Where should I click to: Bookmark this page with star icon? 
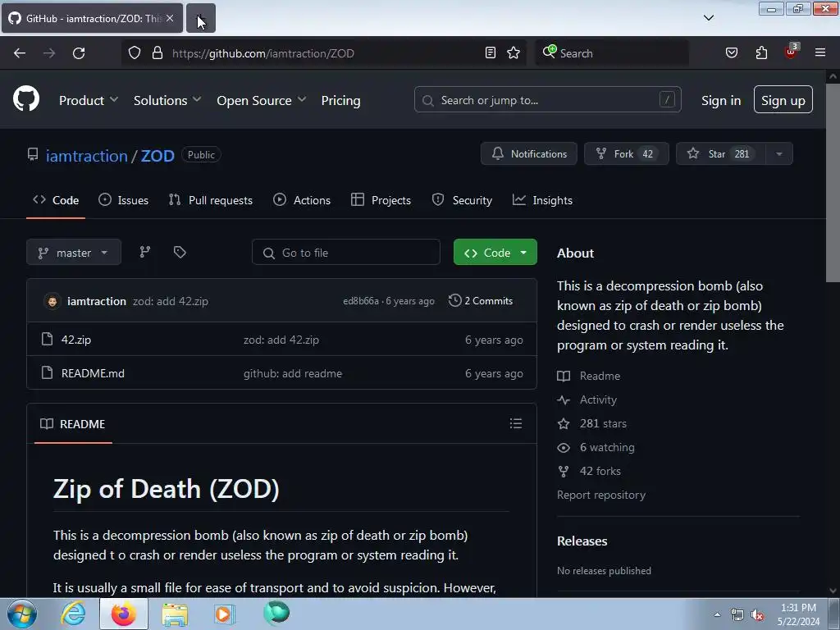point(514,52)
